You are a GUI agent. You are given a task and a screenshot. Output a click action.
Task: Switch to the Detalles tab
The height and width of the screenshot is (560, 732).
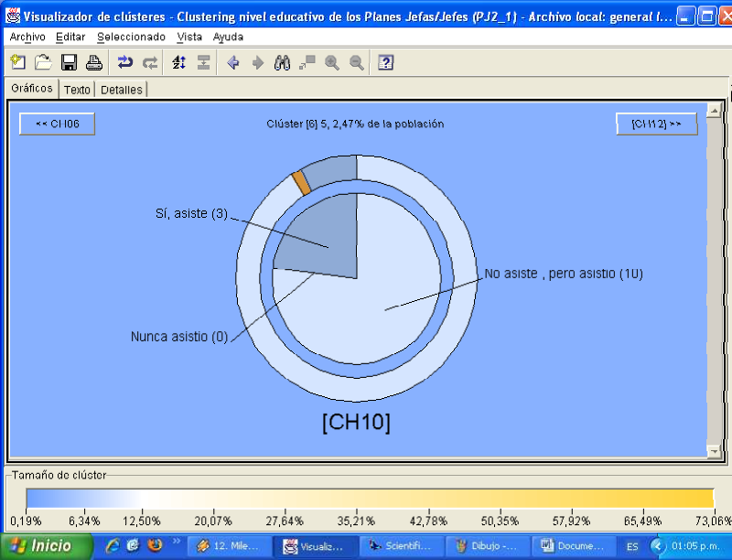[121, 90]
